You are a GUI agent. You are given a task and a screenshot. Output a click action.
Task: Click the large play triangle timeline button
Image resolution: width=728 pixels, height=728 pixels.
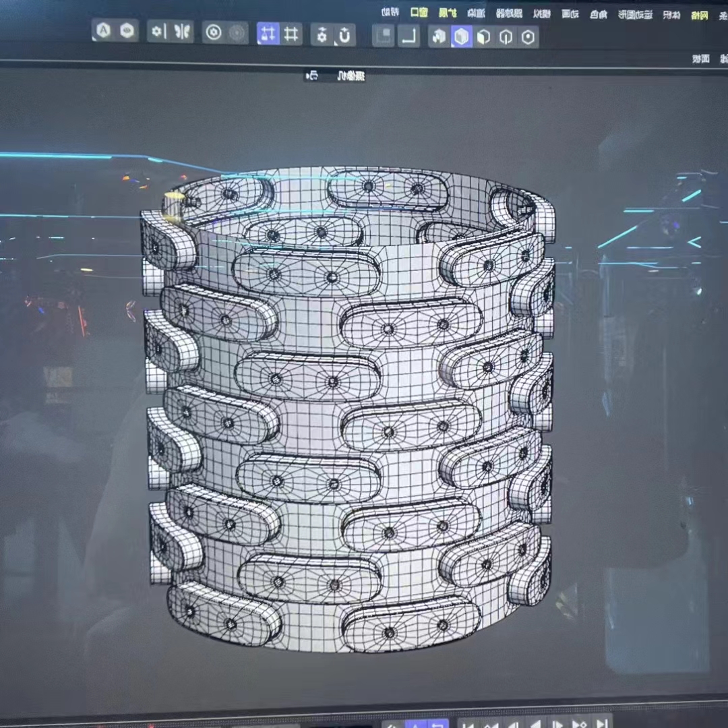pyautogui.click(x=536, y=724)
